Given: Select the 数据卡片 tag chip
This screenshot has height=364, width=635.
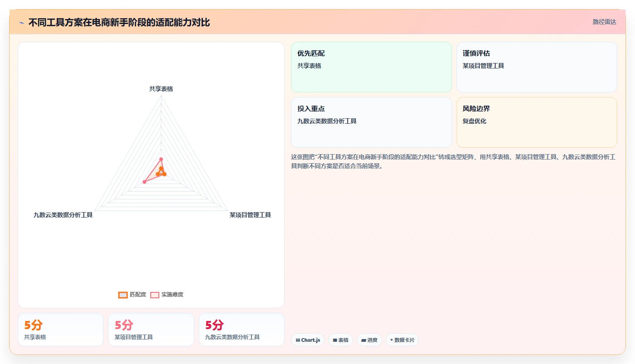Looking at the screenshot, I should [x=402, y=340].
